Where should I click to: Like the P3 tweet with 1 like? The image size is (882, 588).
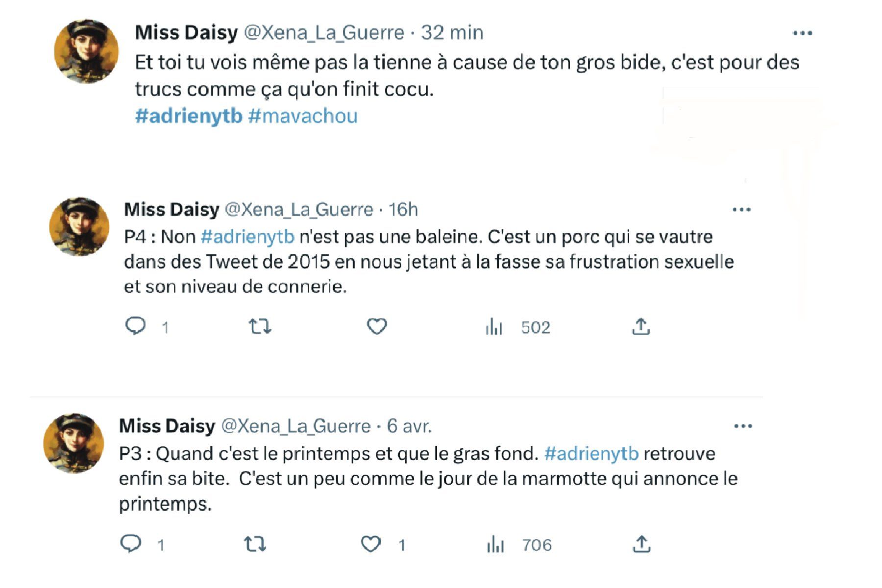click(371, 544)
